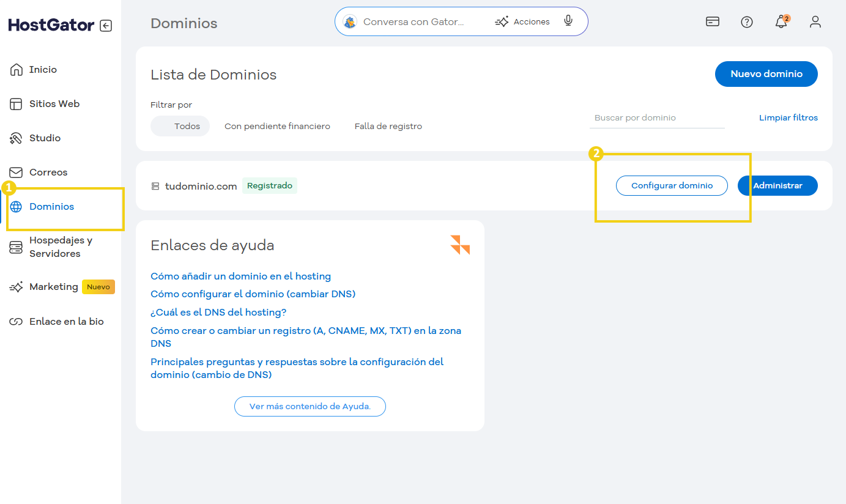Open the ¿Cuál es el DNS del hosting? link
The height and width of the screenshot is (504, 846).
218,313
